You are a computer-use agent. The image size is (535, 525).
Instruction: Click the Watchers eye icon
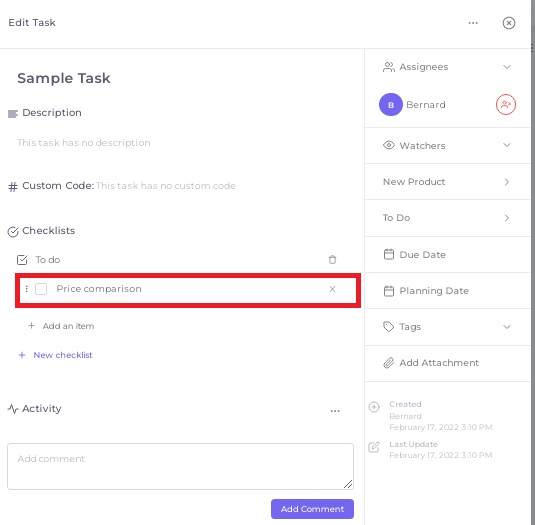click(x=389, y=145)
